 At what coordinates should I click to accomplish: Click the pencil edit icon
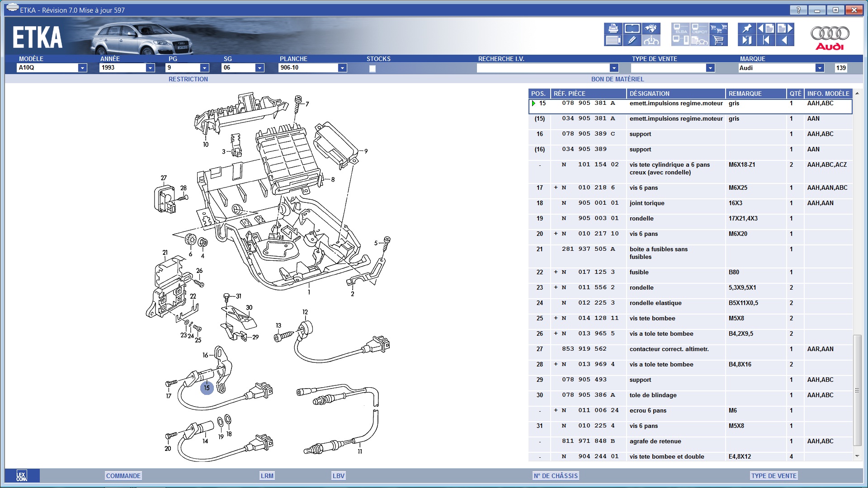pos(632,40)
